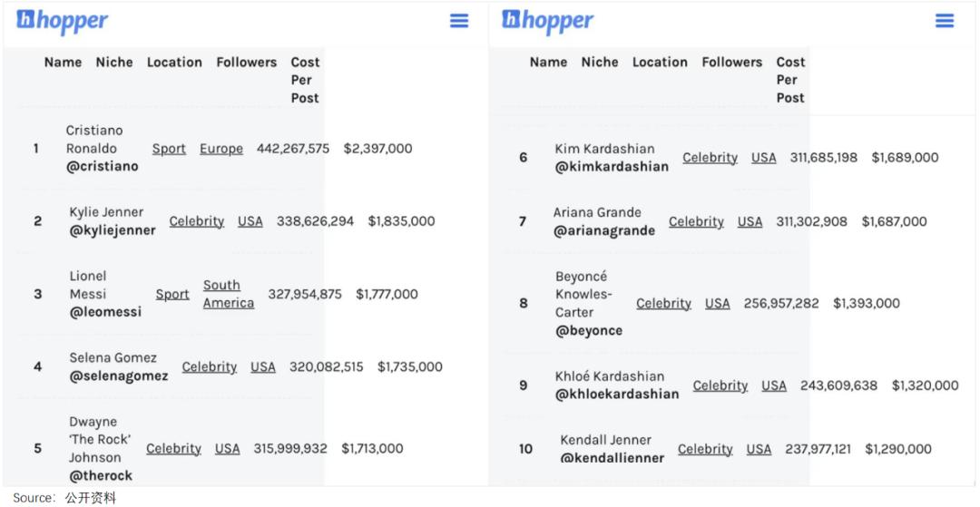Click USA location link for Kylie Jenner
The image size is (980, 507).
[x=250, y=221]
